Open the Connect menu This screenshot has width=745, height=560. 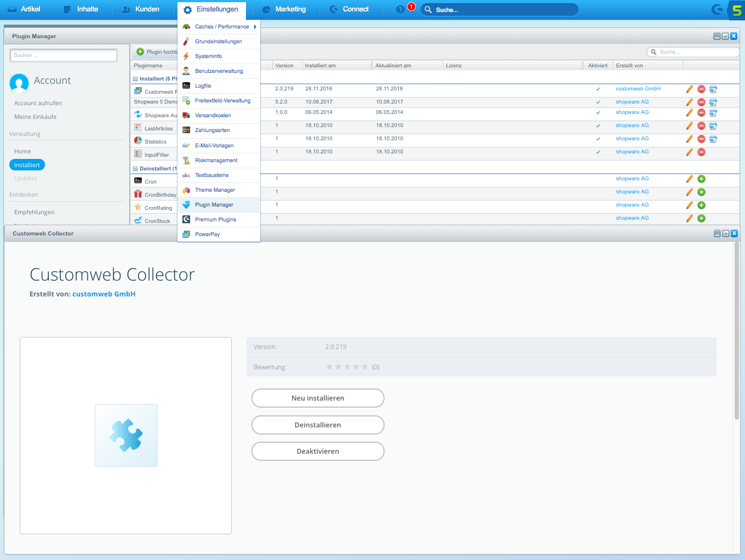tap(349, 9)
